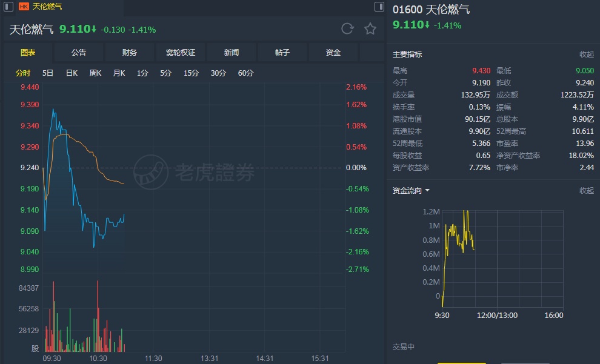Switch chart to 5日 view
Image resolution: width=600 pixels, height=364 pixels.
point(48,73)
